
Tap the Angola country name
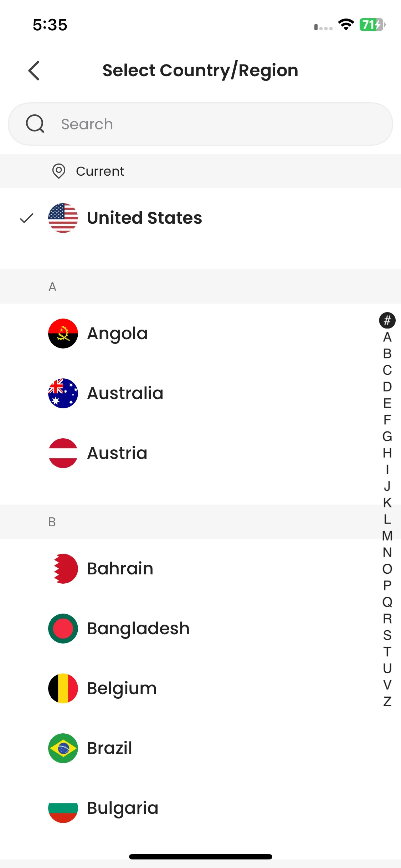click(x=117, y=334)
